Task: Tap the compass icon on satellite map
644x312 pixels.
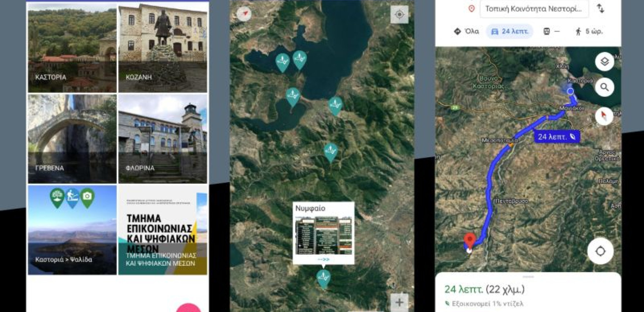Action: point(244,14)
